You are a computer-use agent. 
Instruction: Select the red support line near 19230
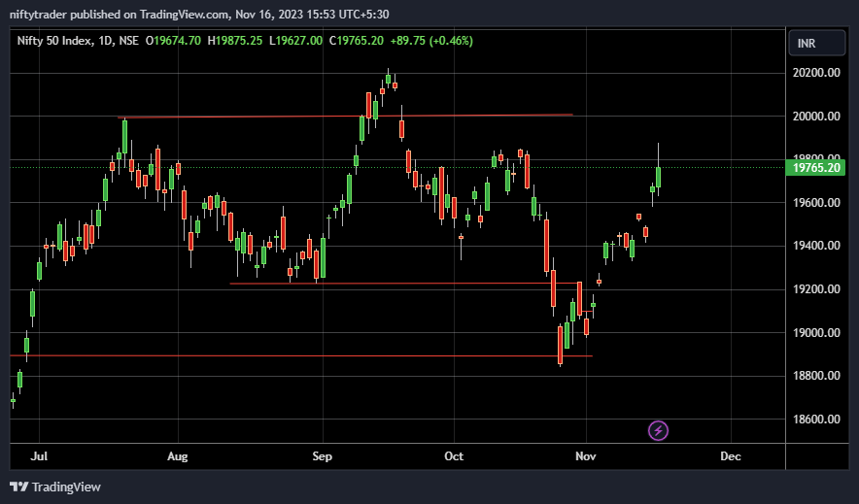[x=404, y=284]
